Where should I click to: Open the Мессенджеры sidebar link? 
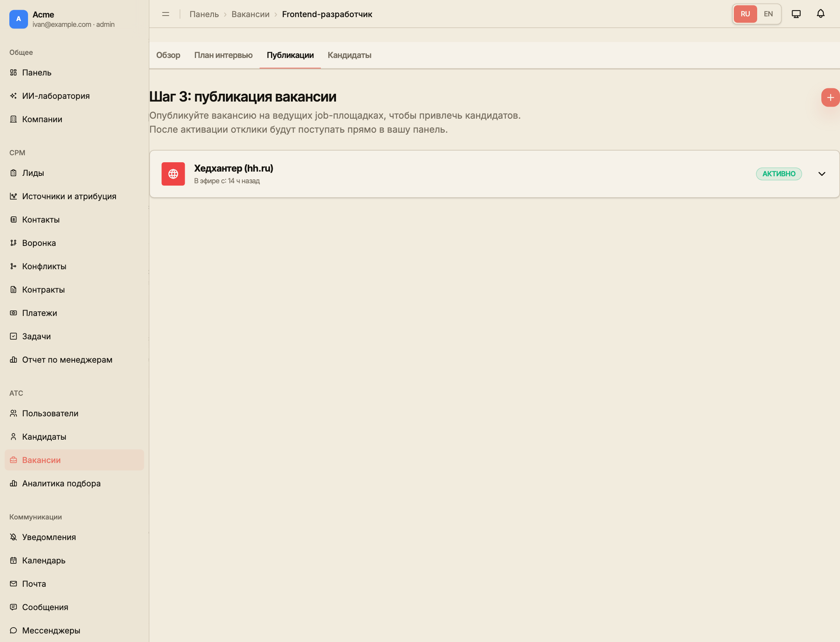(x=74, y=631)
